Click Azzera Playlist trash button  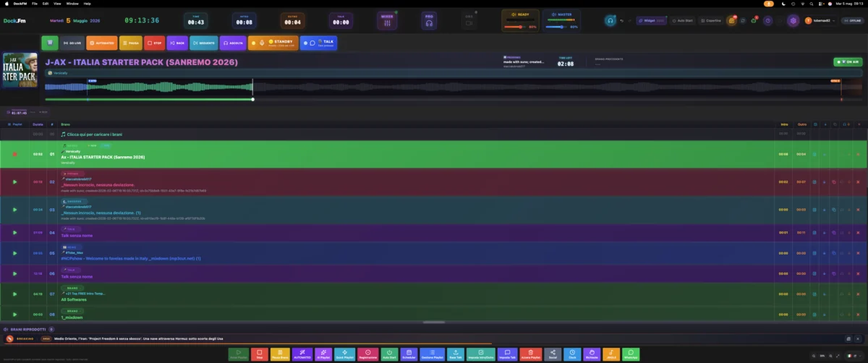click(x=530, y=354)
